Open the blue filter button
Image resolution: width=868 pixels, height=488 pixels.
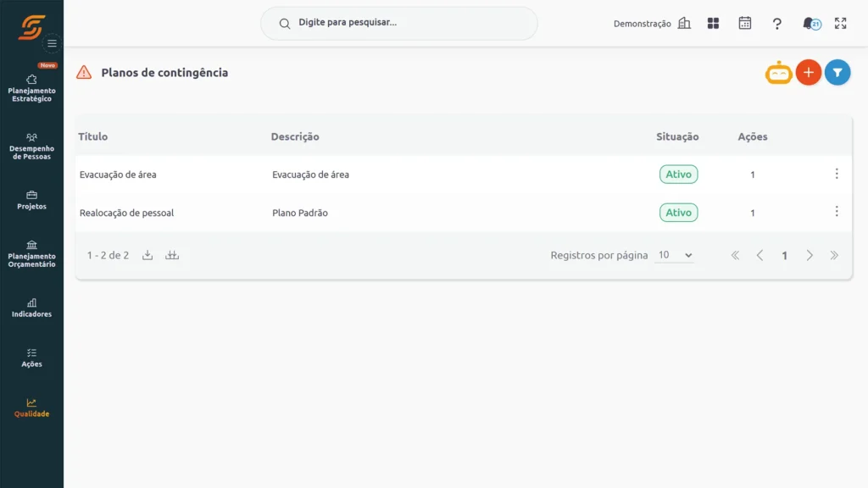(x=837, y=73)
